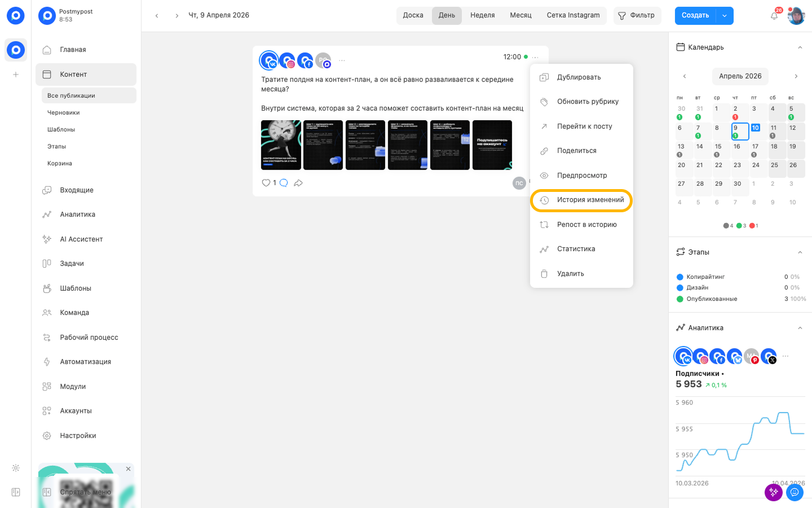This screenshot has height=508, width=812.
Task: Collapse the Календарь panel
Action: [800, 47]
